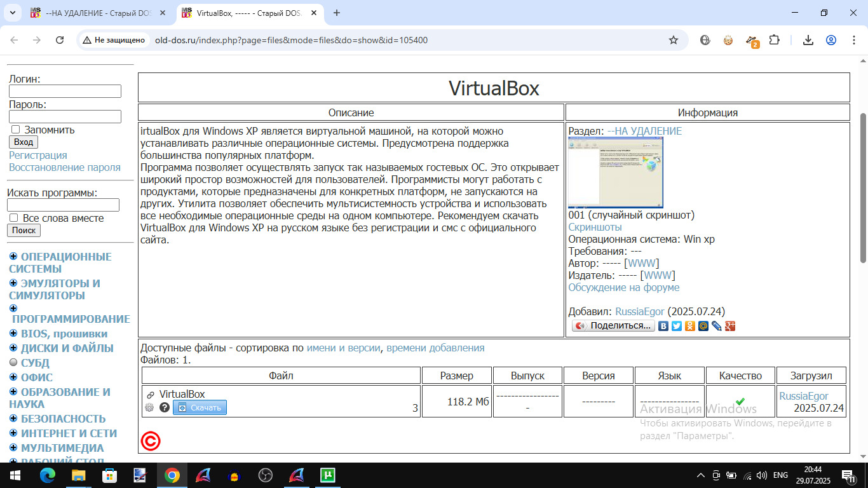Switch to the НА УДАЛЕНИЕ browser tab

[x=95, y=13]
